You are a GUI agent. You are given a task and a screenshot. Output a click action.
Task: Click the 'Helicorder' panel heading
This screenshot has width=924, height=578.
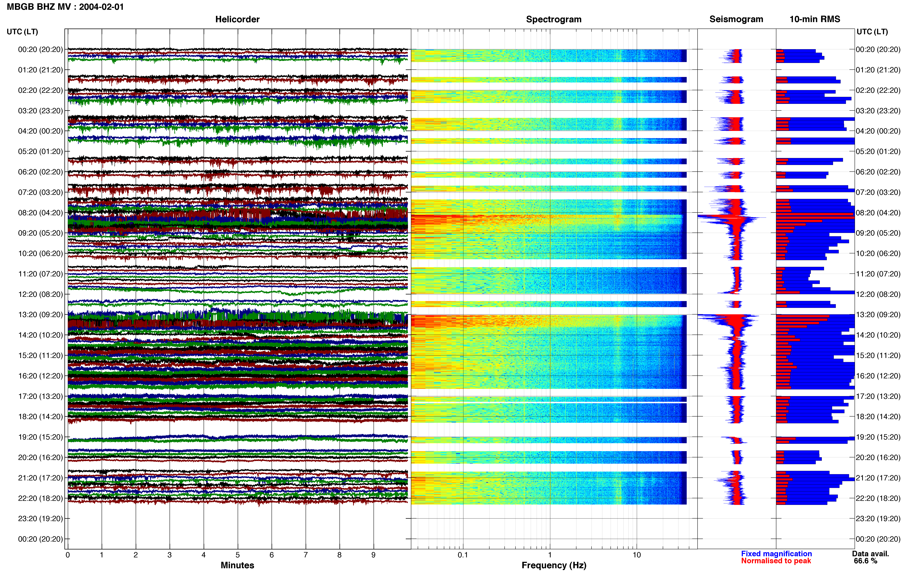click(237, 19)
